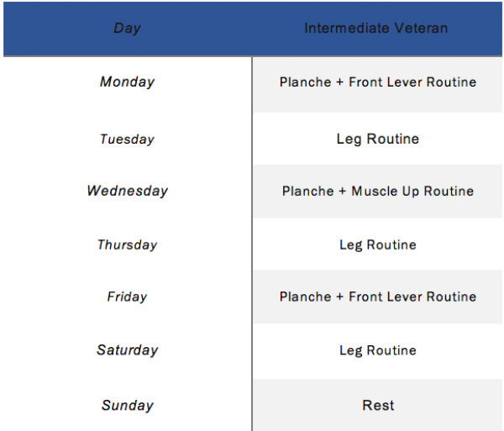Click the Day column header
The image size is (504, 431).
point(127,29)
